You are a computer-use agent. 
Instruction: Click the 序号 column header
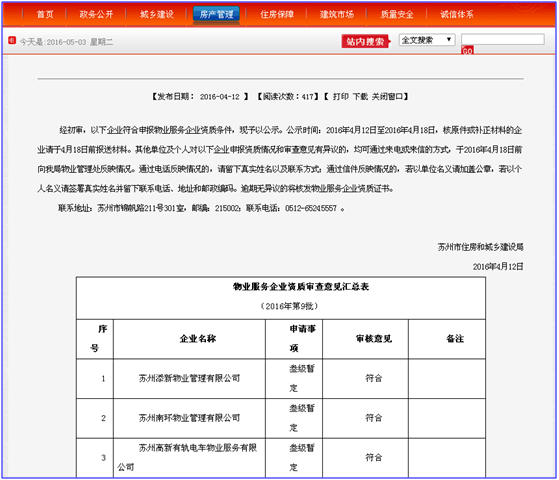tap(95, 339)
